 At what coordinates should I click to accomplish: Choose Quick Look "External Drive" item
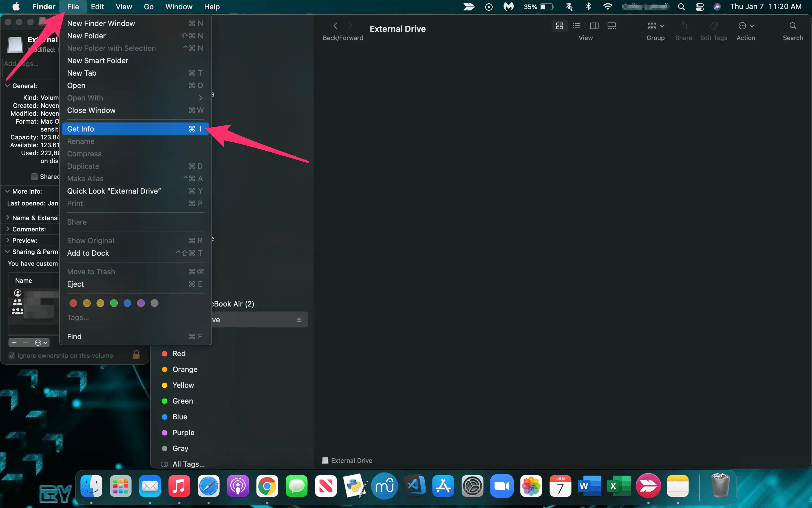tap(135, 191)
